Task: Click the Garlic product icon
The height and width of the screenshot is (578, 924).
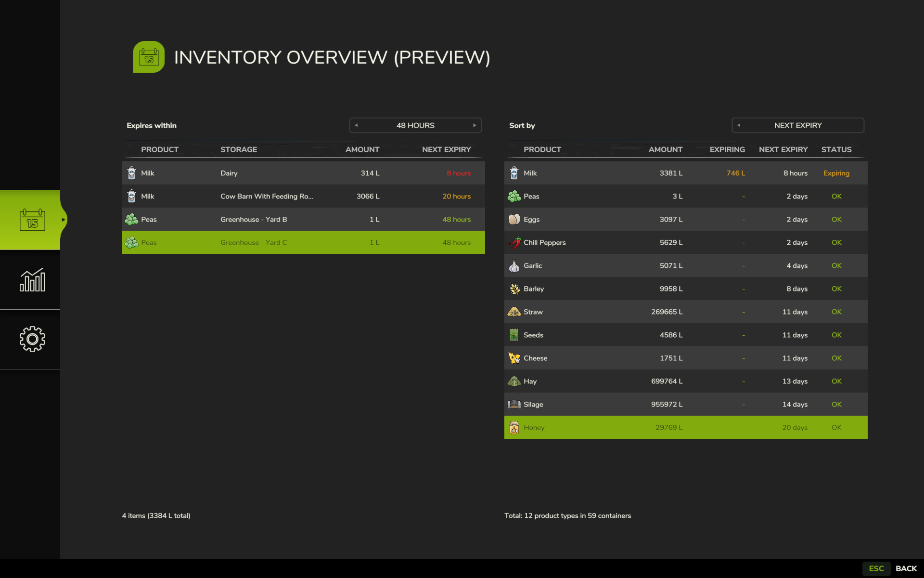Action: [x=514, y=265]
